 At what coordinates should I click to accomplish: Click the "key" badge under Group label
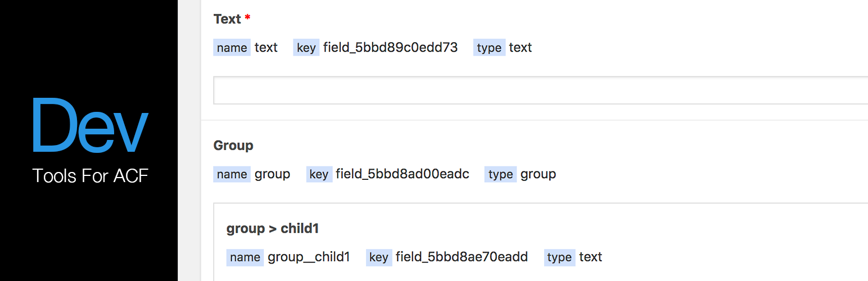point(319,174)
